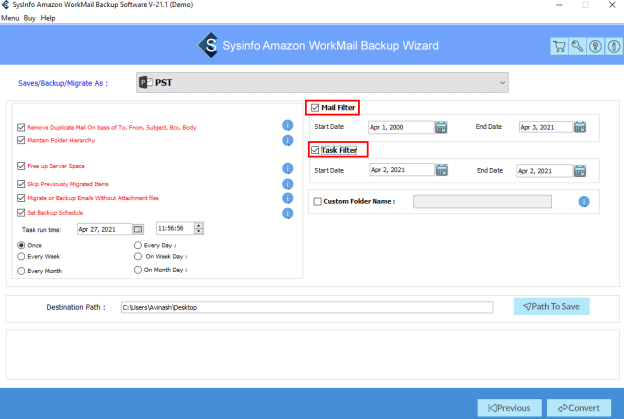
Task: Click the Saves/Backup/Migrate As label
Action: 63,83
